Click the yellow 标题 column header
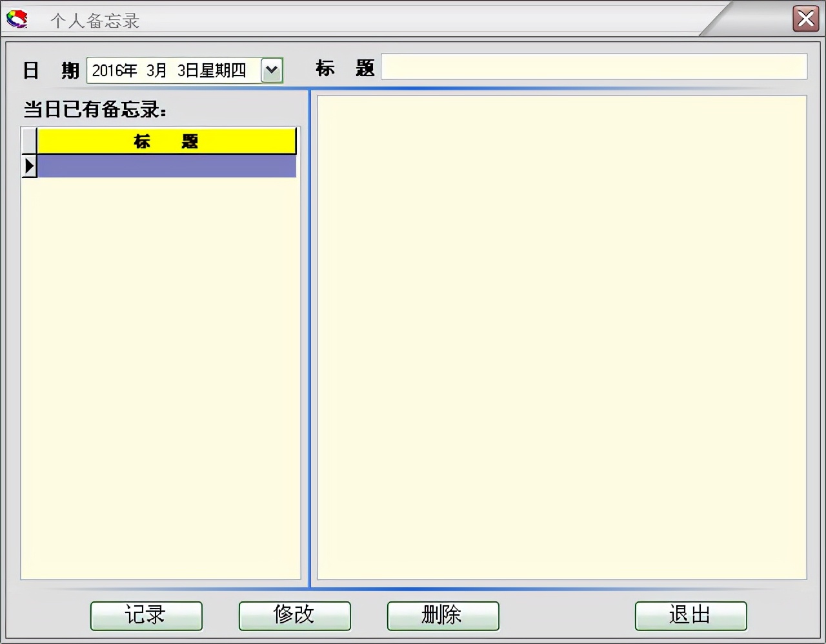This screenshot has width=826, height=644. pos(166,141)
